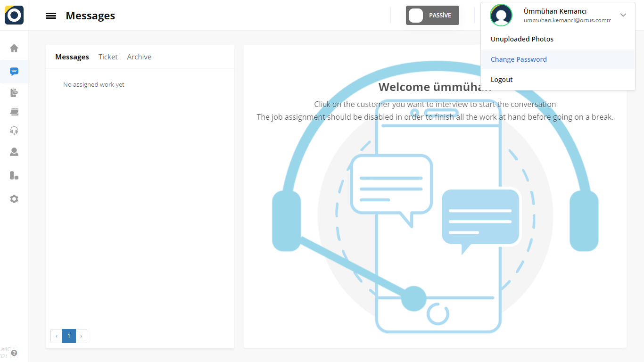The height and width of the screenshot is (362, 644).
Task: Toggle the PASSİVE status switch
Action: point(432,16)
